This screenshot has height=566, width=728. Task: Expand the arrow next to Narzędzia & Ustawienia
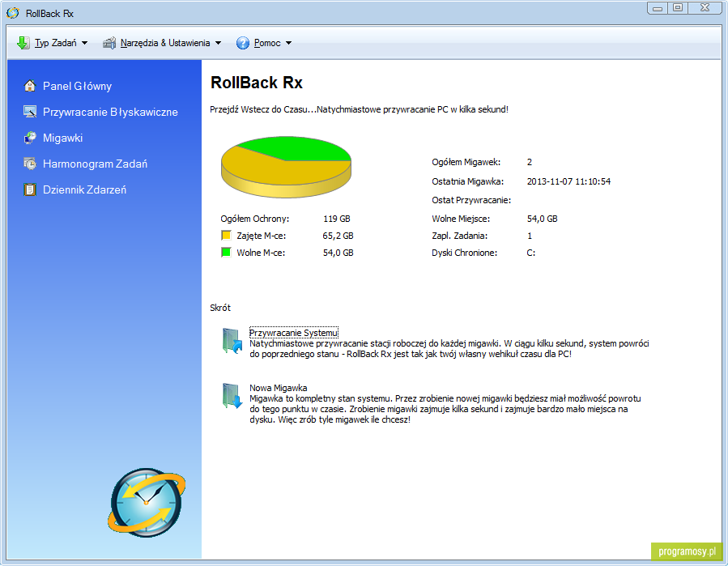click(218, 43)
